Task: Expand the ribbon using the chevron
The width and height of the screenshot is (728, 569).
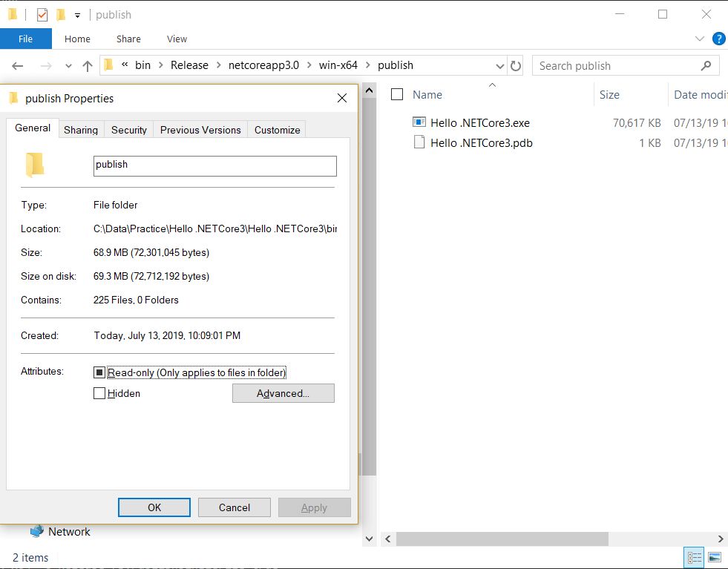Action: click(699, 39)
